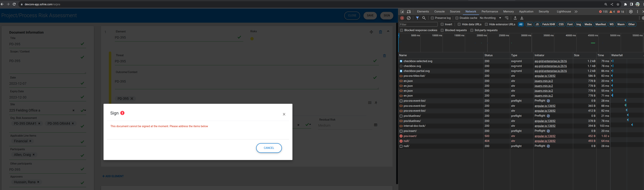Viewport: 644px width, 190px height.
Task: Click the CLOSE button in header
Action: tap(352, 15)
